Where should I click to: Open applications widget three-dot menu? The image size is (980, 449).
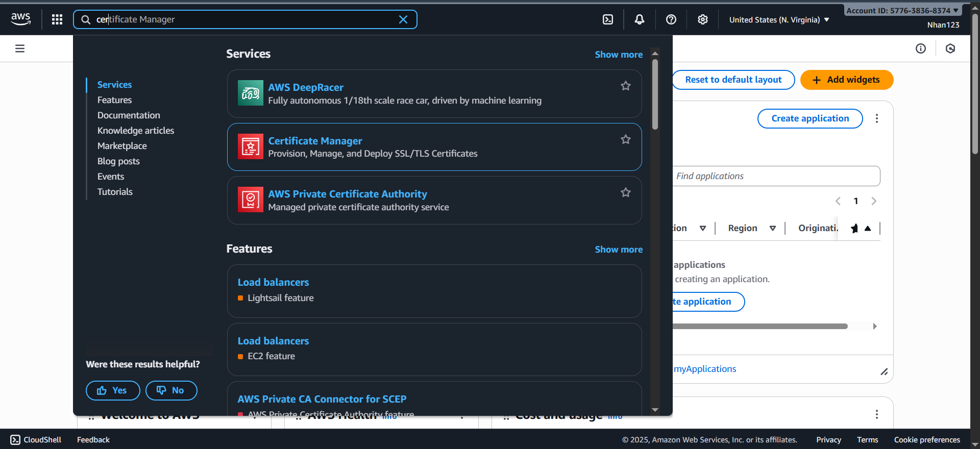877,118
